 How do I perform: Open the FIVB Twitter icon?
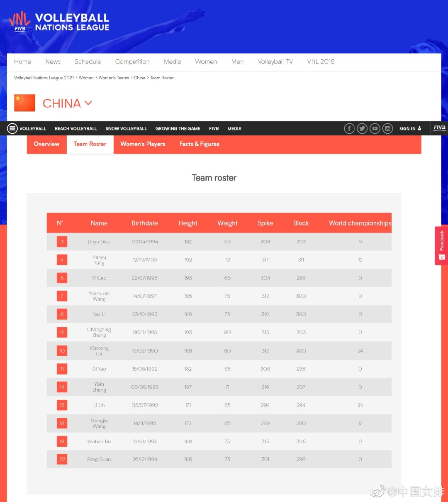[x=362, y=129]
